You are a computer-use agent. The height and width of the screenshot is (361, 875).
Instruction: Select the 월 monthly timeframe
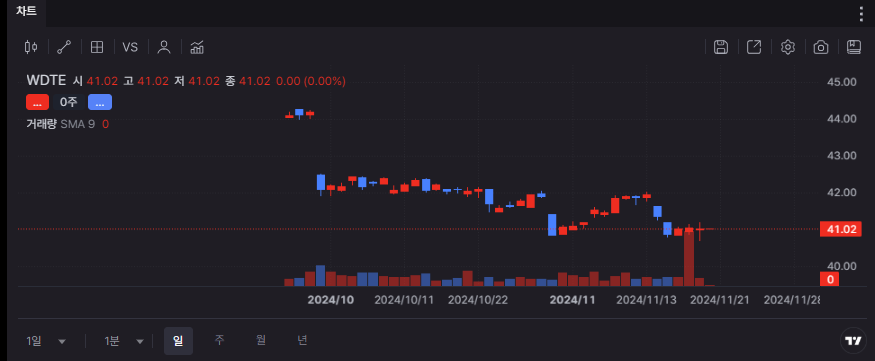pos(261,340)
